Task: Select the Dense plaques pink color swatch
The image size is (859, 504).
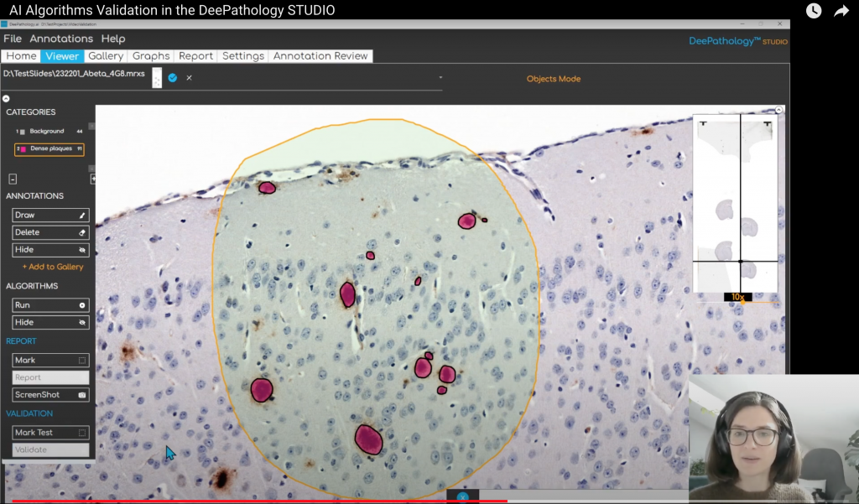Action: click(x=23, y=149)
